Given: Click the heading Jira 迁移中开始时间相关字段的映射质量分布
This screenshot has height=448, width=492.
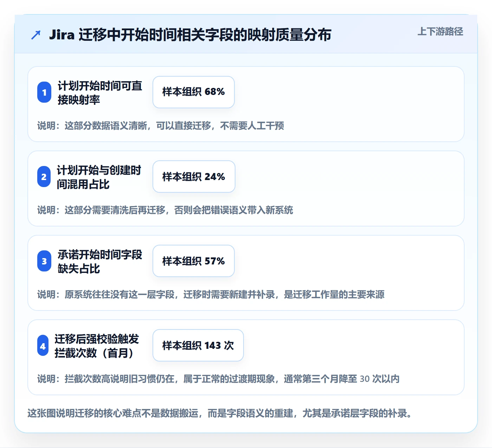Looking at the screenshot, I should (x=190, y=35).
